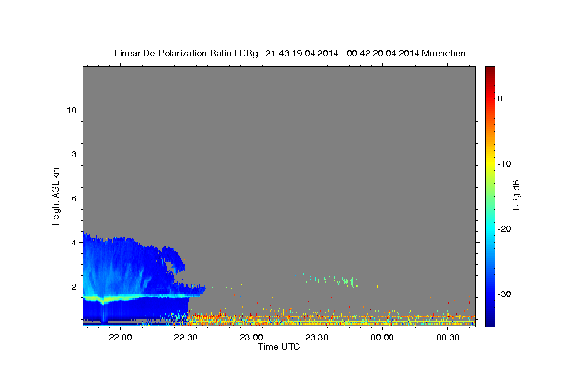
Task: Click the Height AGL km axis title
Action: 56,196
